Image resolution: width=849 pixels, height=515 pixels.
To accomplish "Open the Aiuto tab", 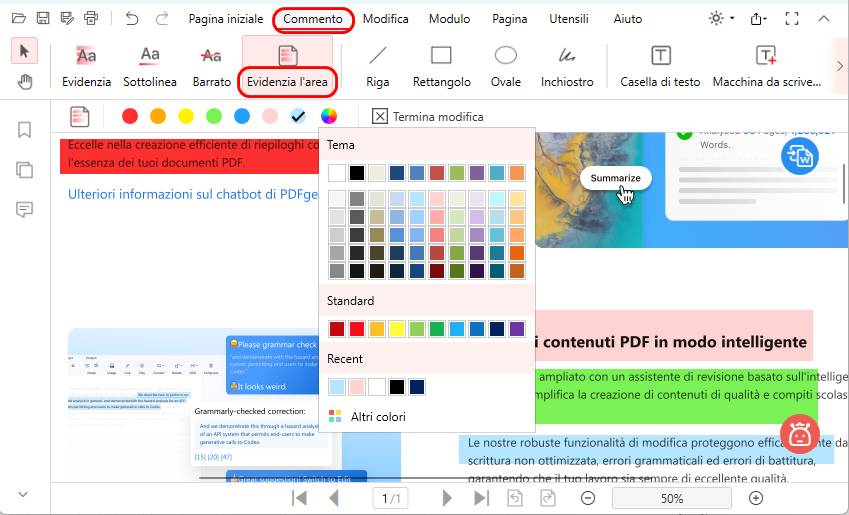I will [x=628, y=19].
